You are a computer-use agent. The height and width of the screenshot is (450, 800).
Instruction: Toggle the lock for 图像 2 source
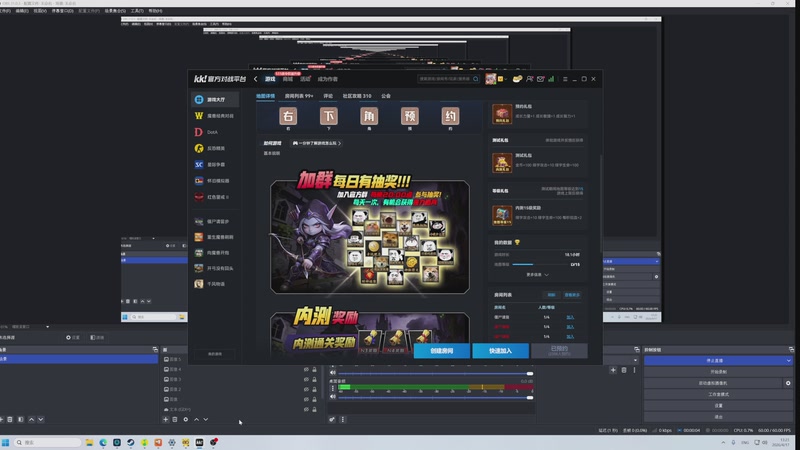click(x=314, y=389)
